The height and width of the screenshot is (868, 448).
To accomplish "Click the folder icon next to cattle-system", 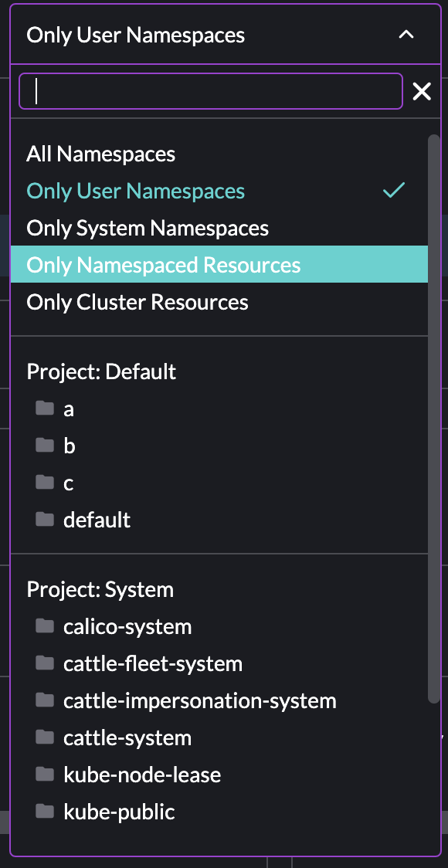I will (x=44, y=737).
